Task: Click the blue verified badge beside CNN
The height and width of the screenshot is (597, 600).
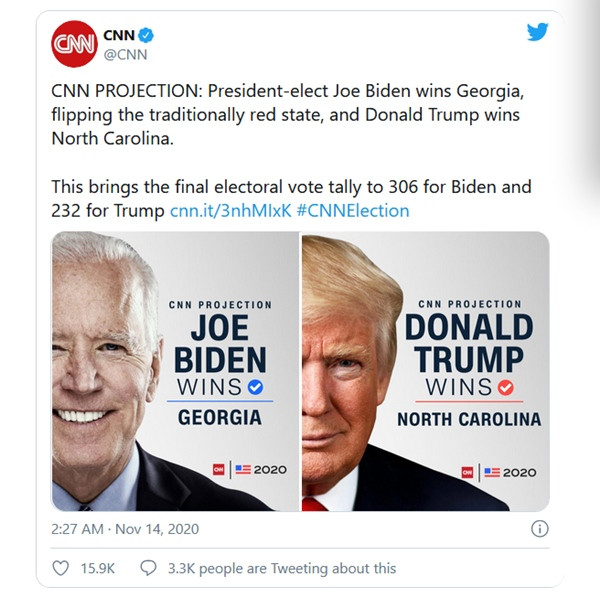Action: point(147,35)
